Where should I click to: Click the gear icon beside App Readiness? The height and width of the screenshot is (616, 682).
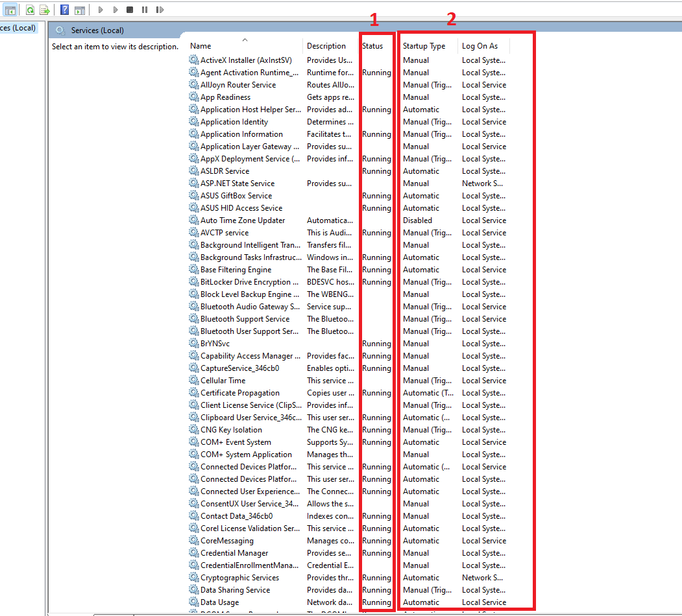193,97
